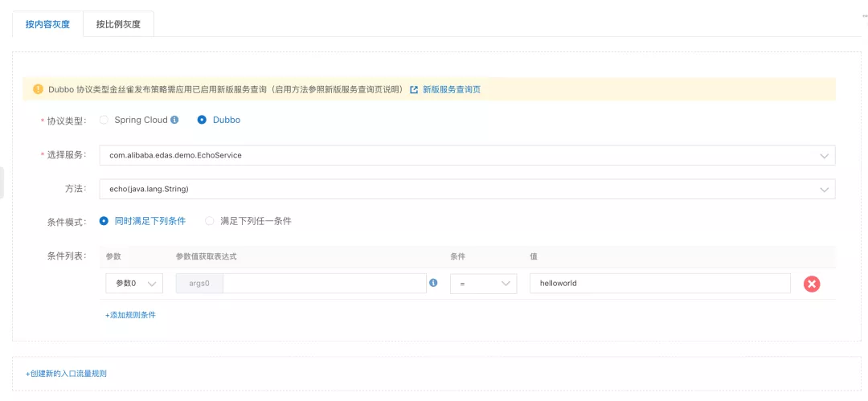Open the 参数0 parameter dropdown
This screenshot has width=868, height=401.
(x=134, y=284)
